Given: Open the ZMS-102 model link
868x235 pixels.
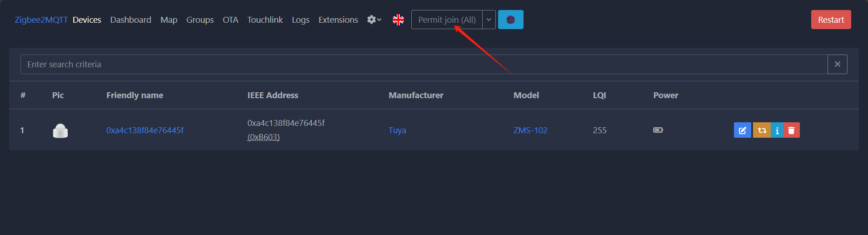Looking at the screenshot, I should pos(530,130).
